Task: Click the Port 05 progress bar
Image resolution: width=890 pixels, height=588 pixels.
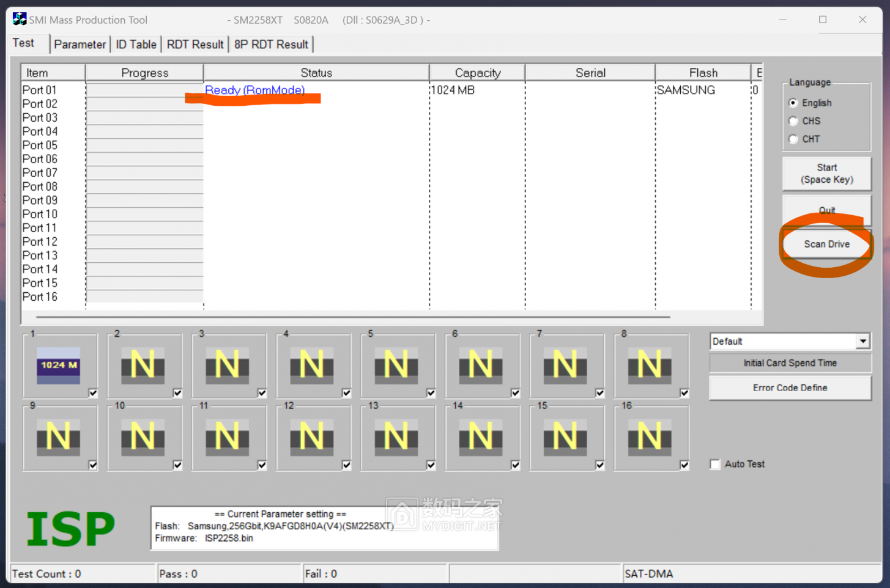Action: click(144, 145)
